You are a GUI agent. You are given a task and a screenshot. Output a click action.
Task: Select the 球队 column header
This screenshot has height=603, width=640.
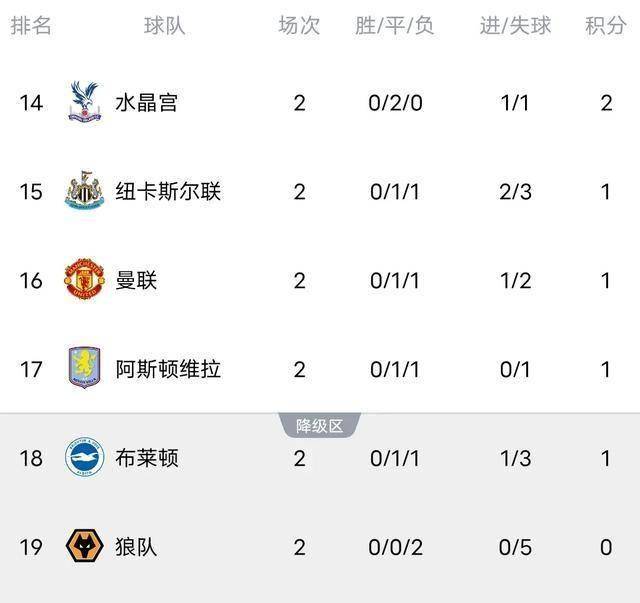point(164,26)
